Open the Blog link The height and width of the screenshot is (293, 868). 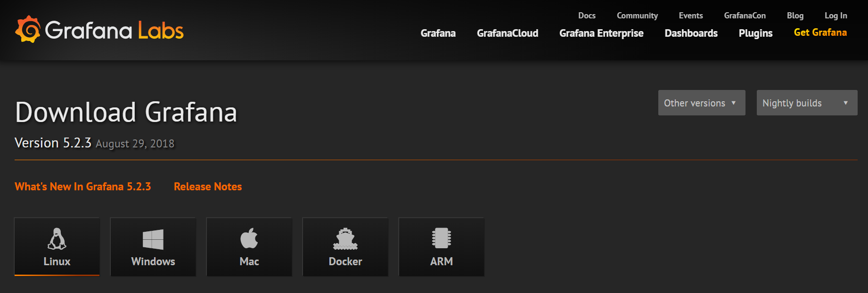tap(795, 16)
